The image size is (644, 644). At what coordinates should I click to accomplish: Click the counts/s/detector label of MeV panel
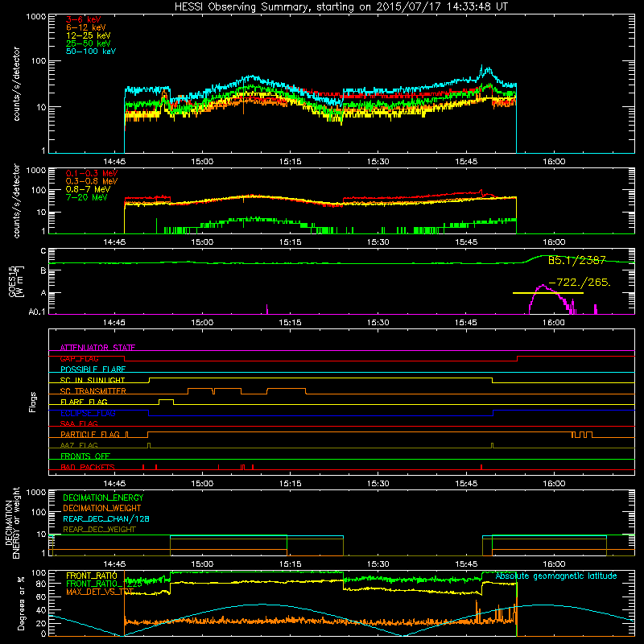pyautogui.click(x=16, y=201)
